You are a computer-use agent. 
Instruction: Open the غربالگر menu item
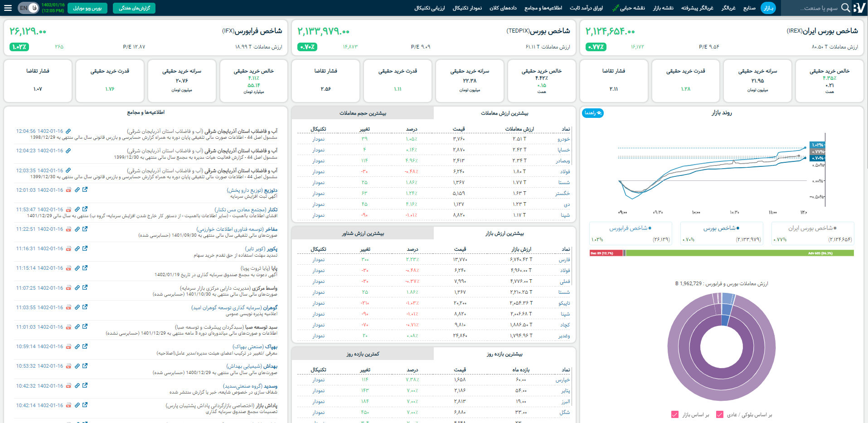click(x=728, y=8)
